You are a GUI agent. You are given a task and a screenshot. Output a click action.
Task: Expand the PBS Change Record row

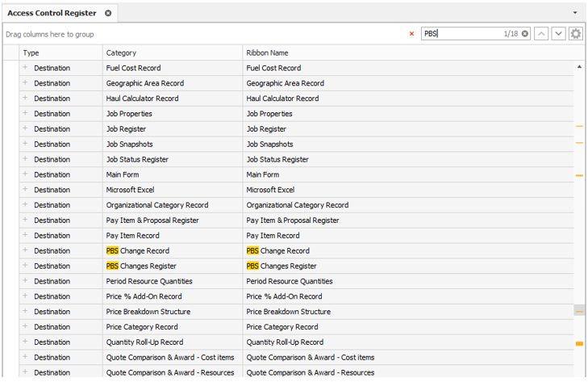tap(25, 250)
